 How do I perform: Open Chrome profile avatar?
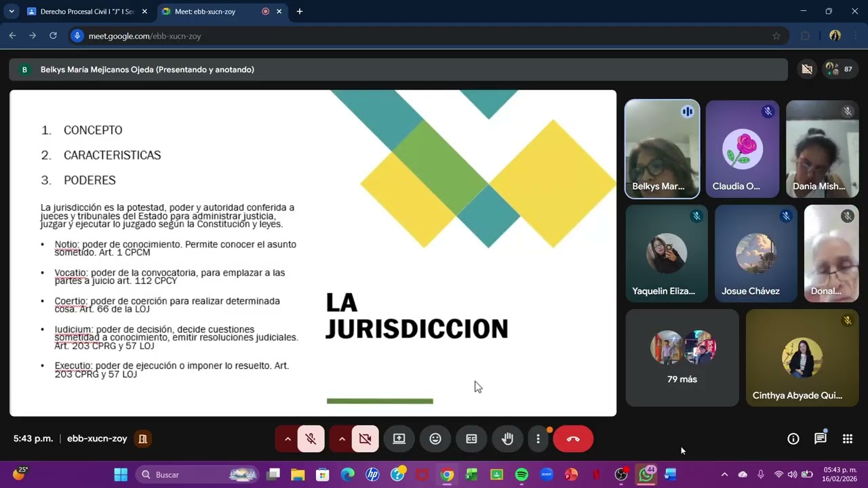coord(835,36)
